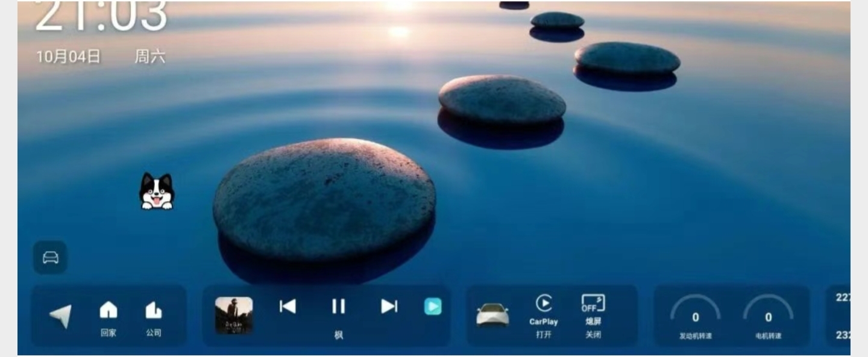
Task: Toggle the 熄屏 screen-off switch
Action: 593,304
